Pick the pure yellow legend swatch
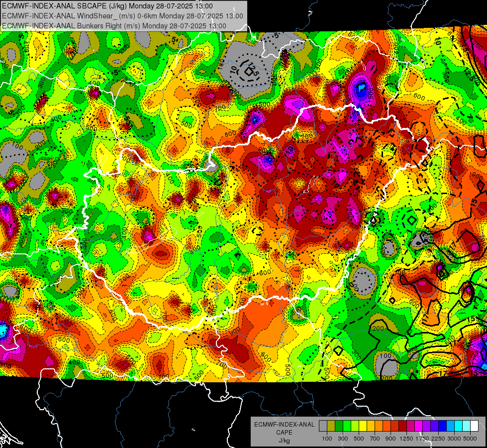This screenshot has height=448, width=487. (363, 426)
